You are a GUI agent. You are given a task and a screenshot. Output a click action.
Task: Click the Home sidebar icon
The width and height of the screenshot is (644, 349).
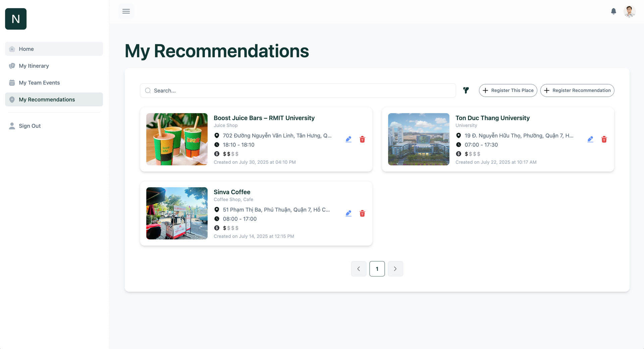(12, 49)
